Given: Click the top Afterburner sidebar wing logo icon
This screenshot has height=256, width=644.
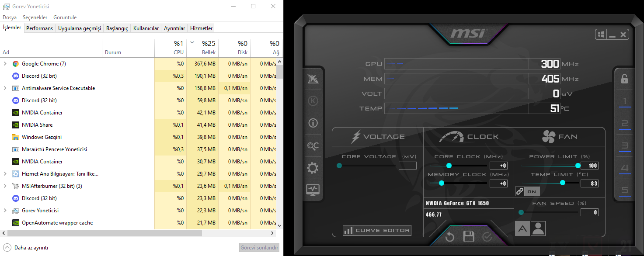Looking at the screenshot, I should click(313, 79).
